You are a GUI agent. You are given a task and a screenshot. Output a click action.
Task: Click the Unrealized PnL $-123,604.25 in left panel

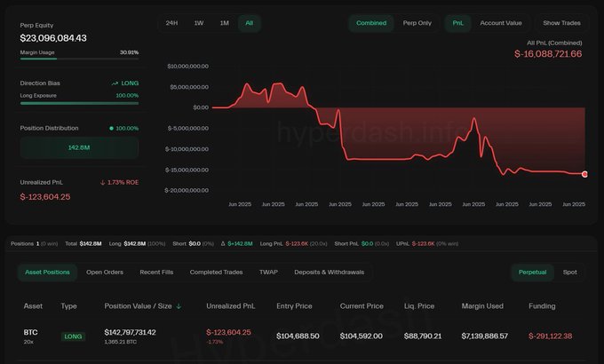point(45,197)
